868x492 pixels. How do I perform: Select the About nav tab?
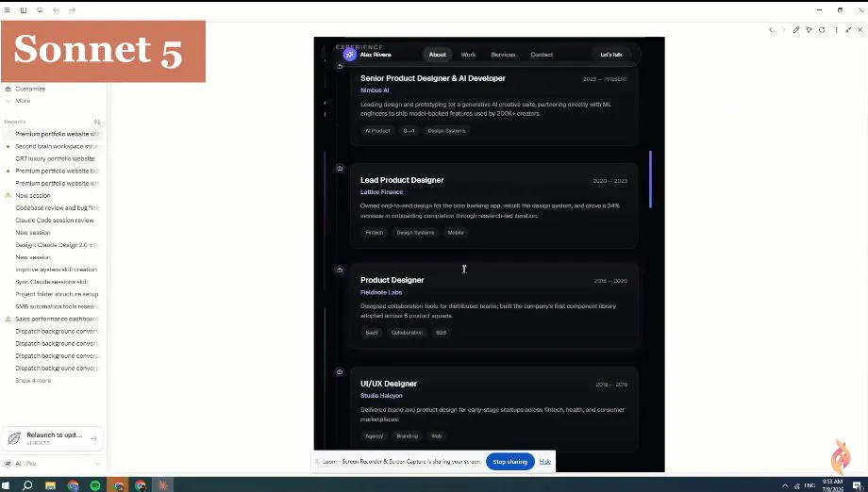tap(438, 54)
